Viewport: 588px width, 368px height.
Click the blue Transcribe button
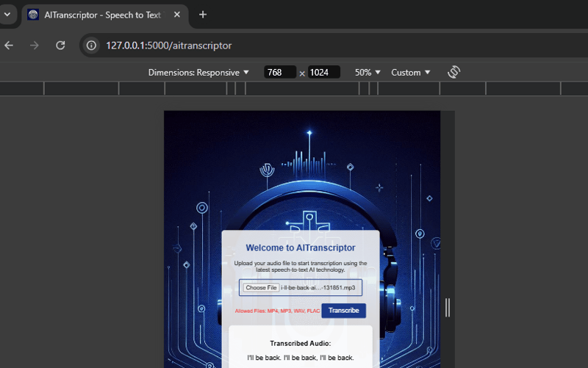pos(343,311)
